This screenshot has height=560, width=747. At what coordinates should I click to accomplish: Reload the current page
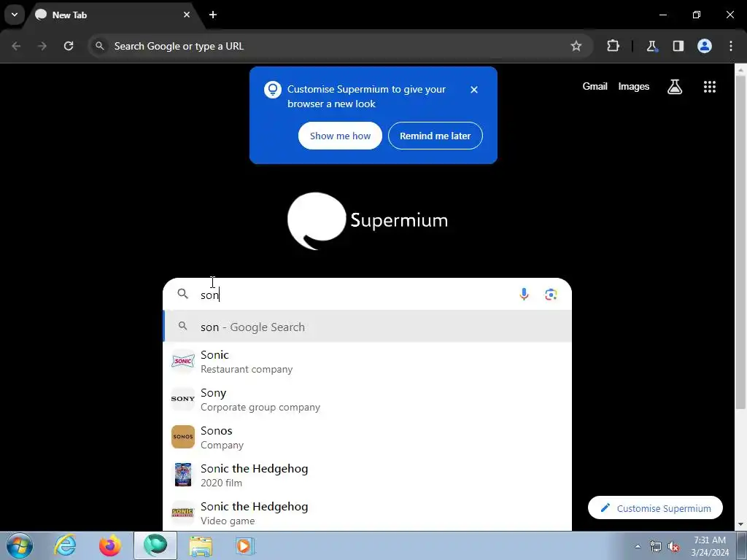(69, 46)
